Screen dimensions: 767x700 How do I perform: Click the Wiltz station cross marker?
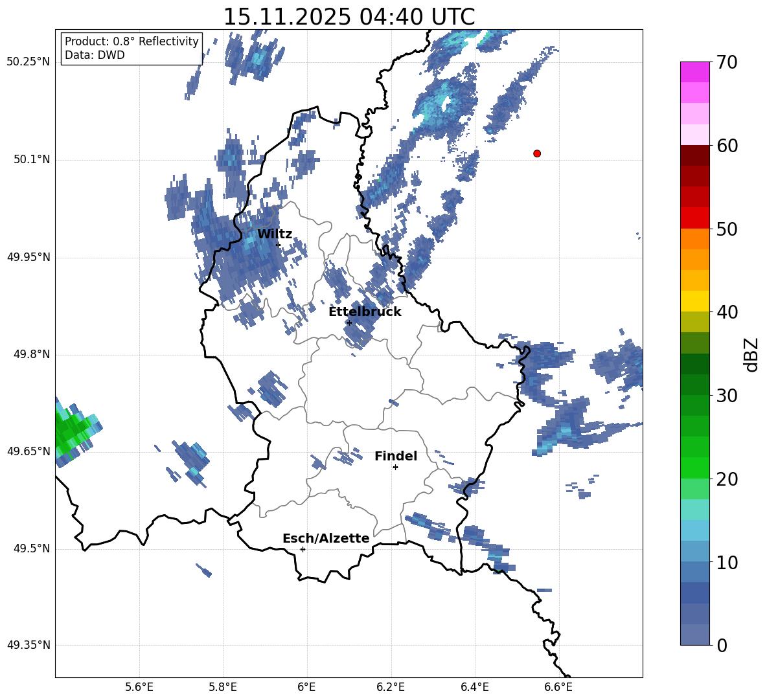pos(278,245)
